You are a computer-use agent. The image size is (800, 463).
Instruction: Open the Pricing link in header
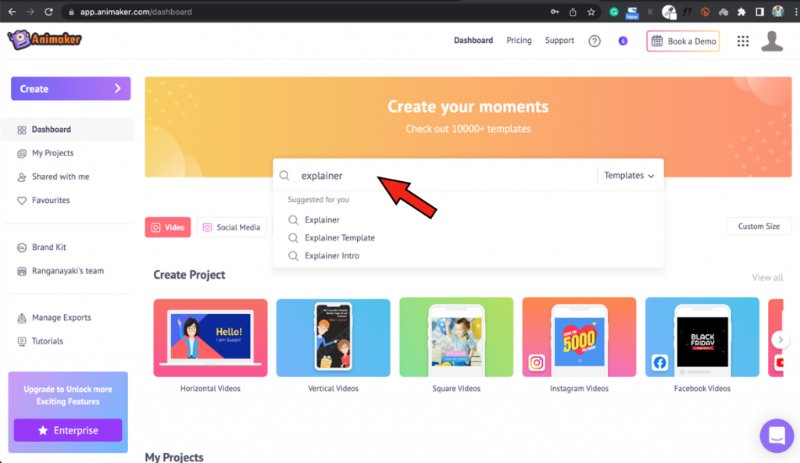coord(519,40)
